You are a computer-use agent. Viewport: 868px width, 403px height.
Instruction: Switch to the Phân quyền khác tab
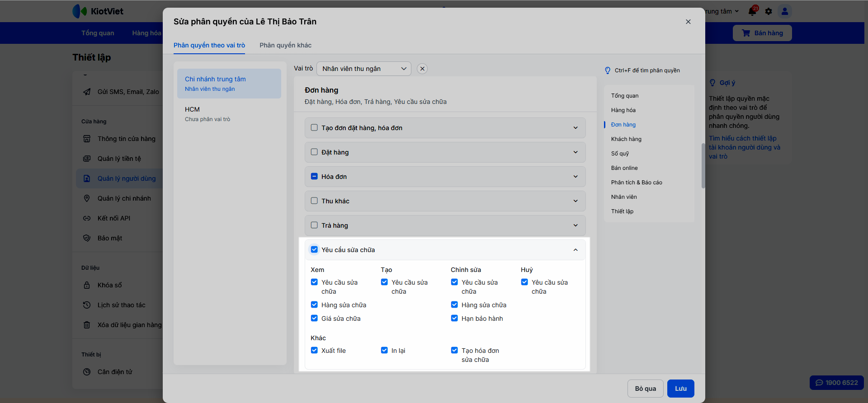point(285,45)
